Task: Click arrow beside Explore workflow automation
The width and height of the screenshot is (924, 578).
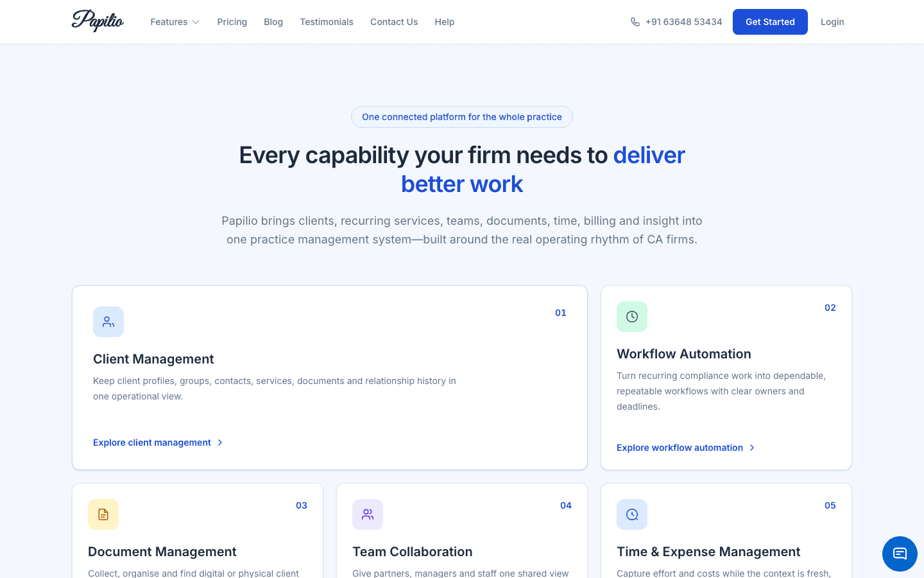Action: (x=752, y=448)
